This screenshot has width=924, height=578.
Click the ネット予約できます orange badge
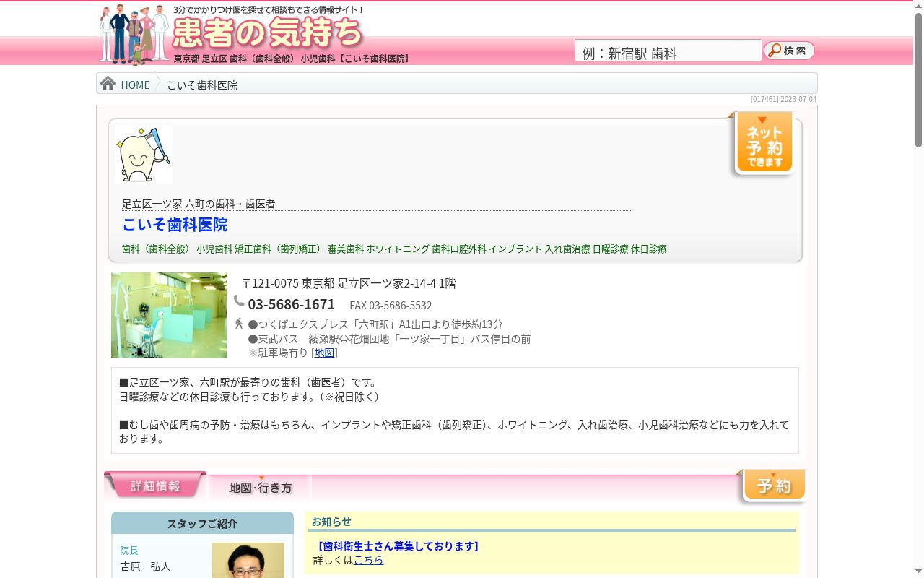764,144
